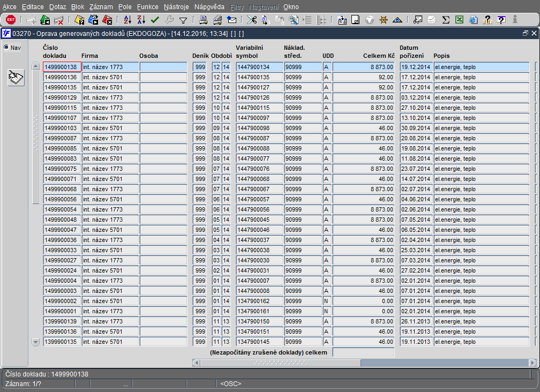The height and width of the screenshot is (392, 540).
Task: Click the yellow enter query icon
Action: click(x=79, y=20)
